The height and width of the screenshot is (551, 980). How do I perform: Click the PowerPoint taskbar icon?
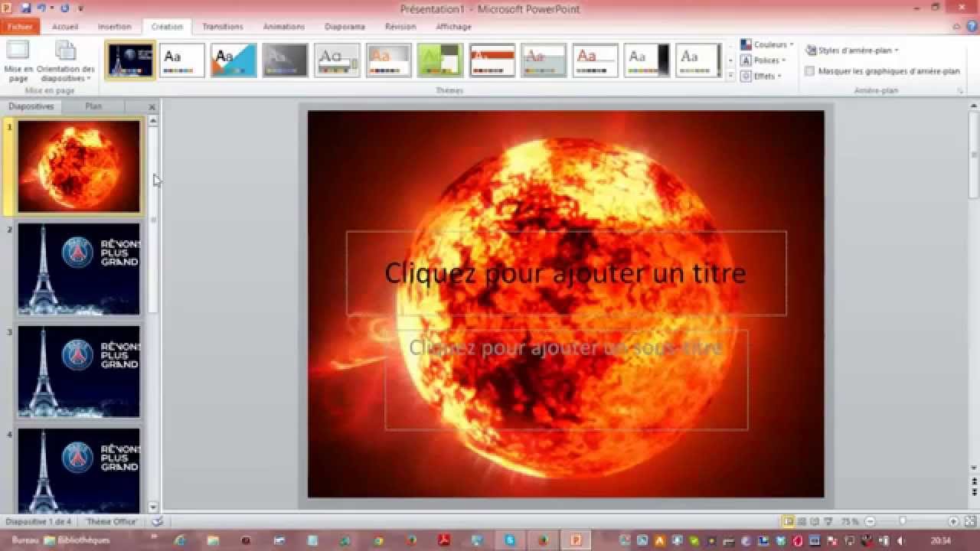pyautogui.click(x=576, y=540)
